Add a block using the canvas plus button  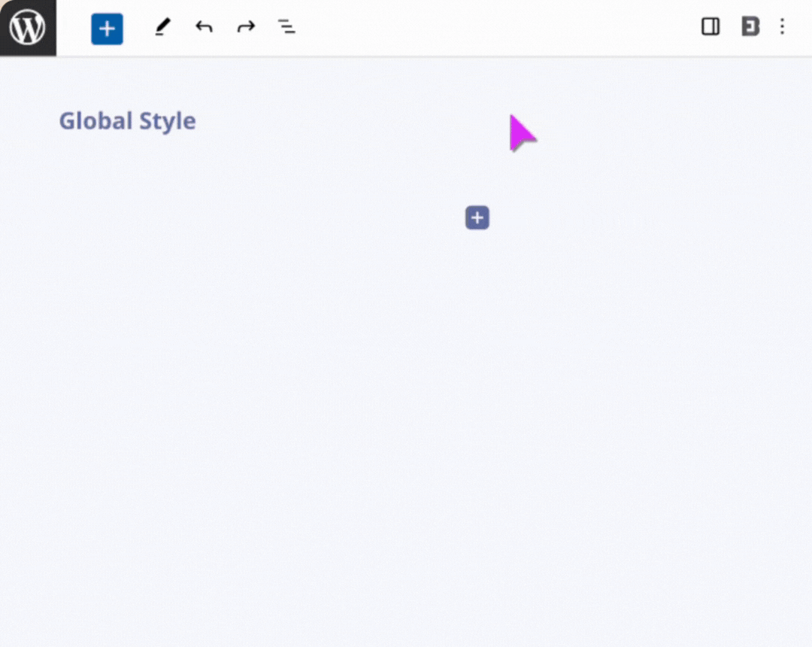(477, 218)
